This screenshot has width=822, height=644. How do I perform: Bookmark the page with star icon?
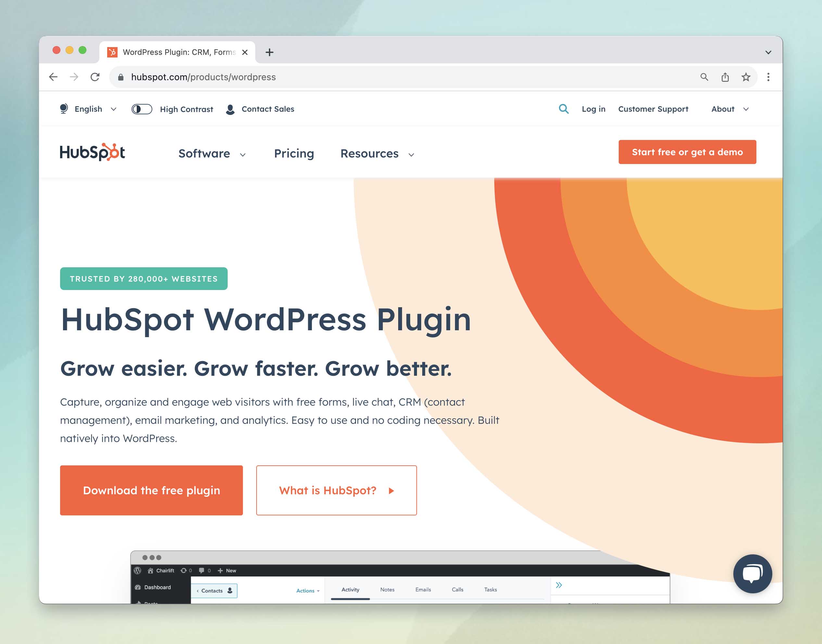pos(746,77)
